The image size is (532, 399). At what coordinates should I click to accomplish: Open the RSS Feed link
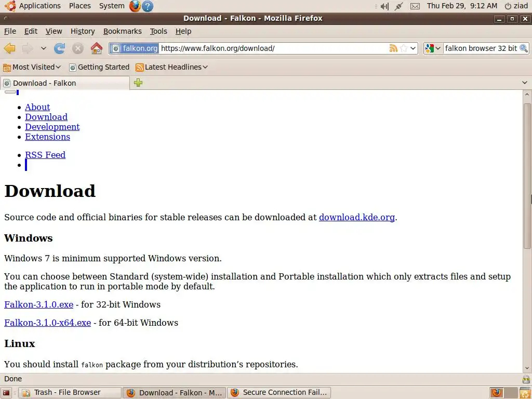point(45,155)
